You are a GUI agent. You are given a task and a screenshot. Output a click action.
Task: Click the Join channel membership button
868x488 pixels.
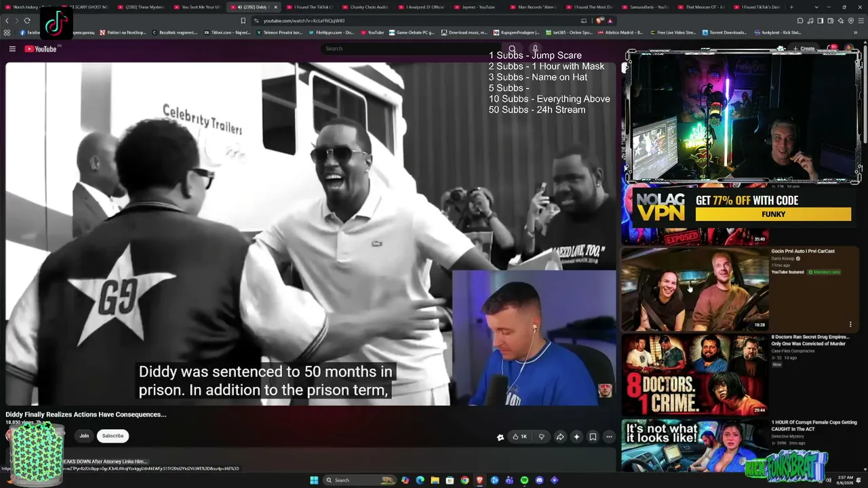coord(84,436)
